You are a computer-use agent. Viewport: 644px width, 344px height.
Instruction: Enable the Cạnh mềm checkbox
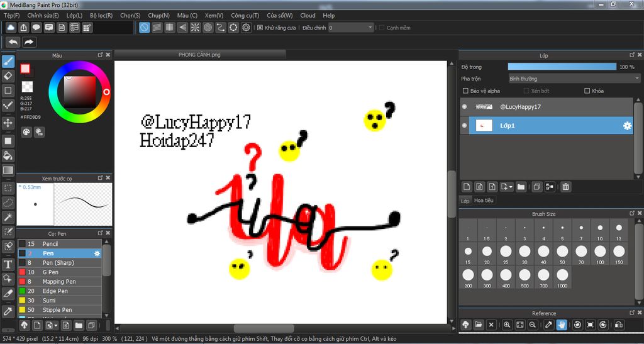pyautogui.click(x=382, y=28)
